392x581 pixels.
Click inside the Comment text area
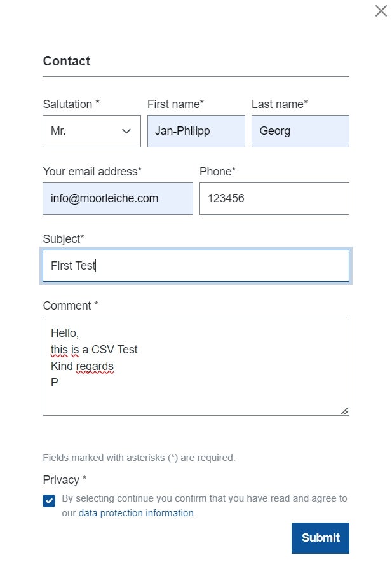coord(196,366)
